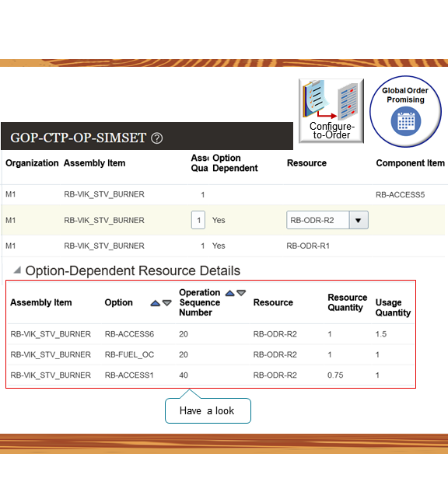Open the Global Order Promising badge
The width and height of the screenshot is (448, 485).
(x=405, y=111)
